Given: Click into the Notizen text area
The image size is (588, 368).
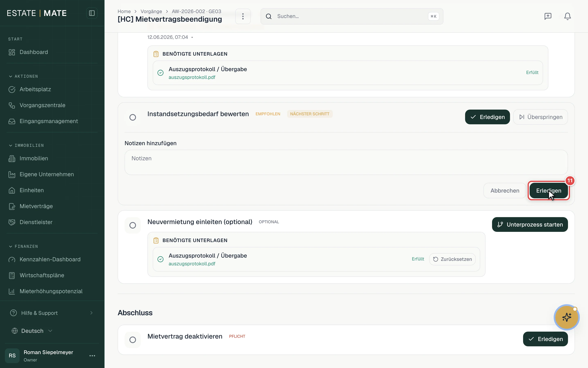Looking at the screenshot, I should pyautogui.click(x=346, y=162).
